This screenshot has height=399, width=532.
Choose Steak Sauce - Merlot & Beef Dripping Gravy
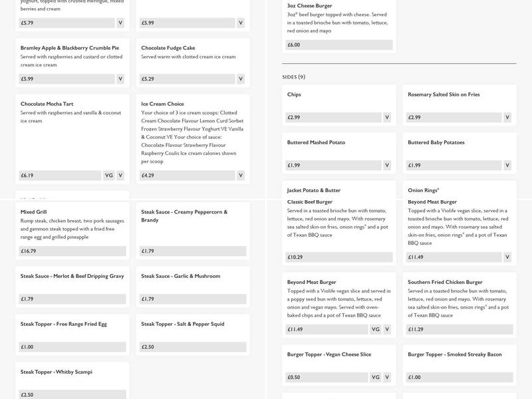72,276
